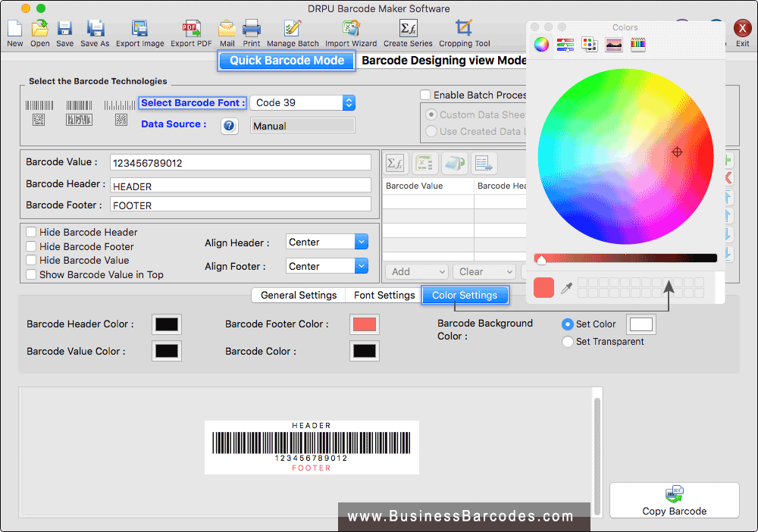Switch to General Settings tab
This screenshot has height=532, width=758.
click(298, 296)
